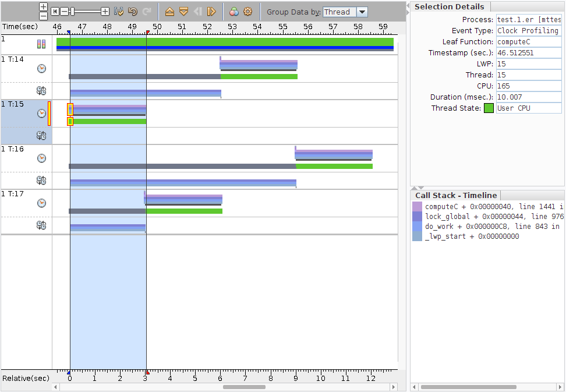Select the 1 T:16 thread row label
This screenshot has height=392, width=566.
point(13,149)
